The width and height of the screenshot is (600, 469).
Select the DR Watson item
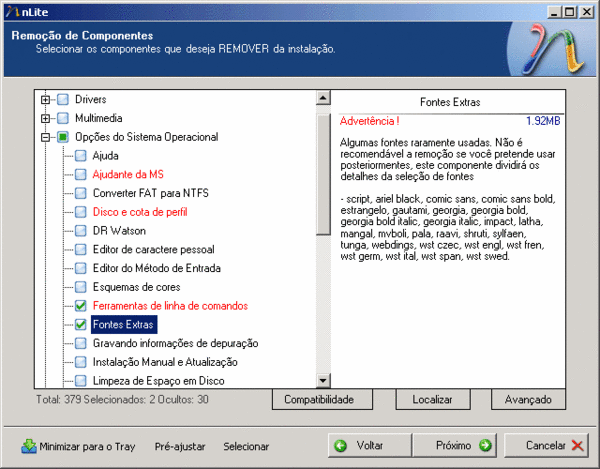[x=119, y=231]
